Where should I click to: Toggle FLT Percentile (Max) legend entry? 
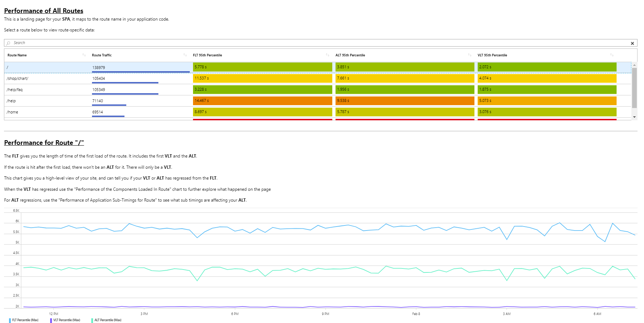(24, 320)
